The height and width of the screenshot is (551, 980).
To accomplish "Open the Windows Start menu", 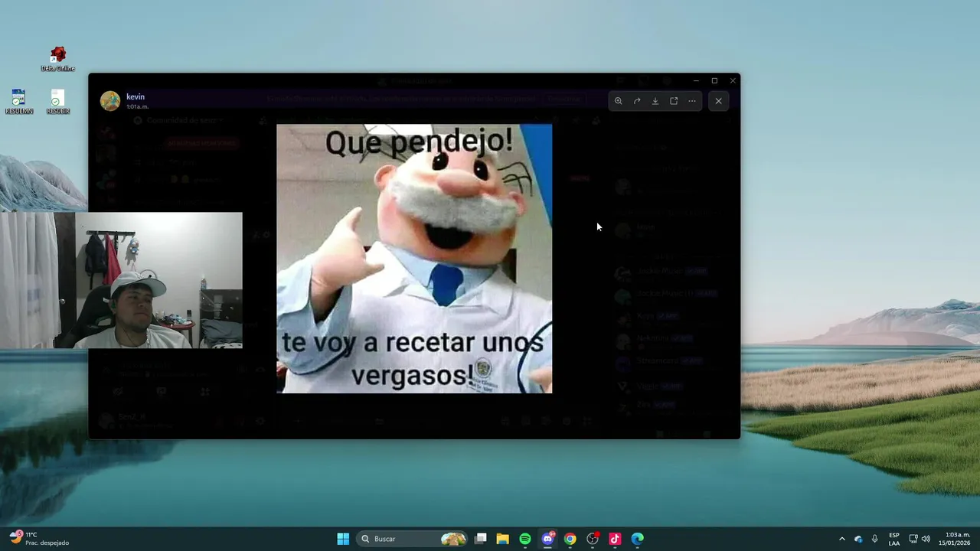I will click(343, 539).
